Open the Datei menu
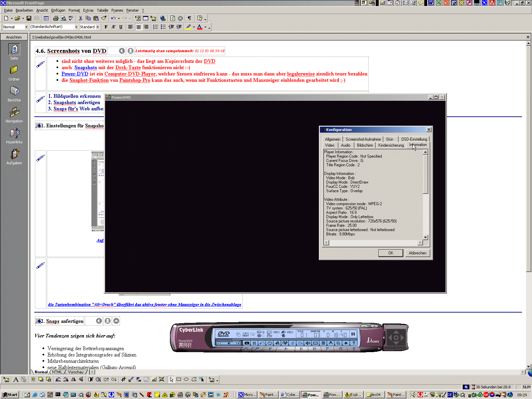This screenshot has height=399, width=532. (8, 10)
